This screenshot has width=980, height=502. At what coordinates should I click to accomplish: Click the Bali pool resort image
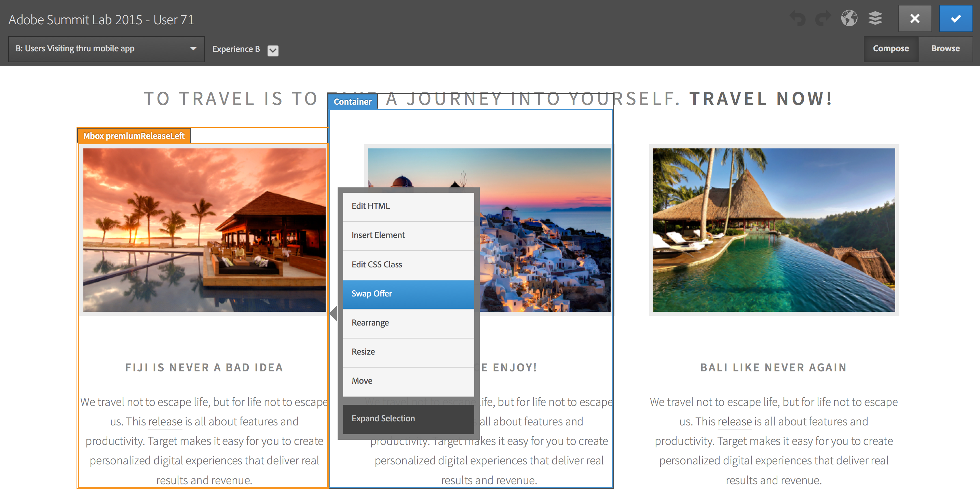tap(773, 230)
